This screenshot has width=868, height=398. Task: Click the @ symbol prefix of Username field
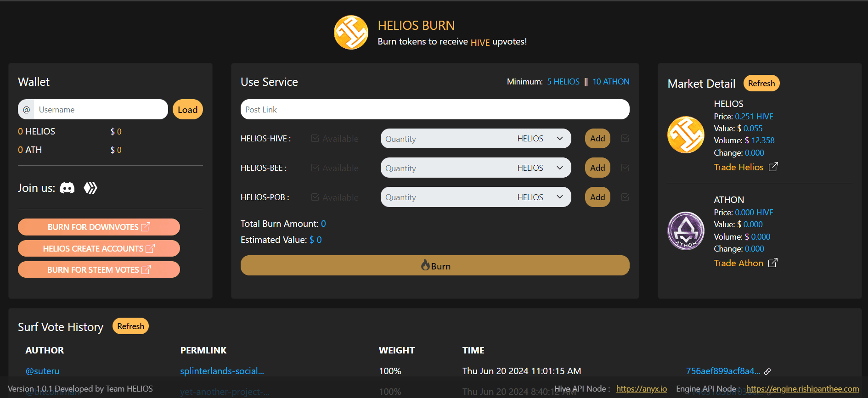point(26,110)
